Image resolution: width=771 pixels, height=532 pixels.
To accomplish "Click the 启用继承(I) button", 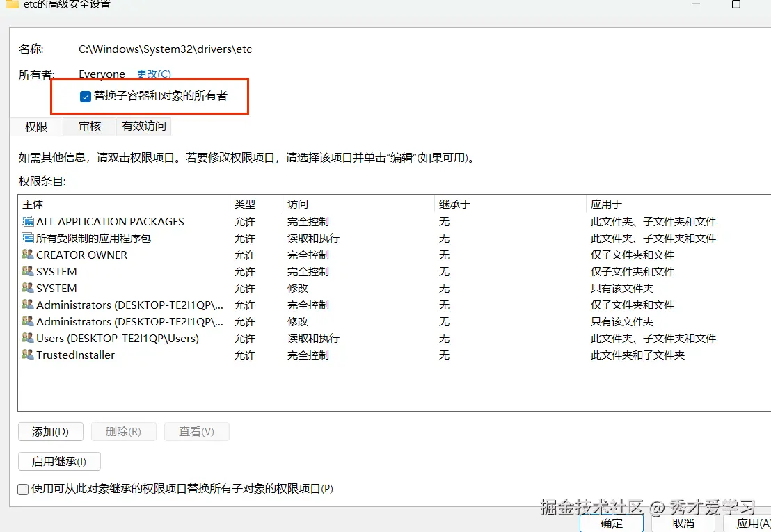I will click(59, 462).
